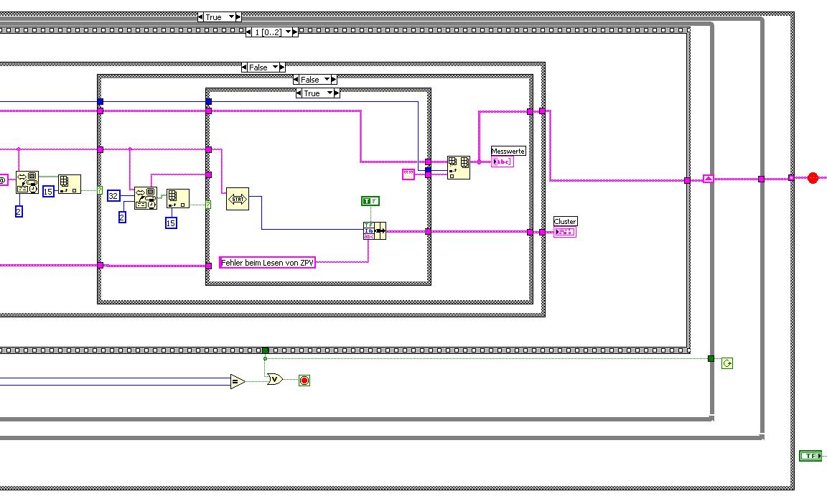Select the shift register on loop border
The width and height of the screenshot is (827, 504).
(709, 179)
